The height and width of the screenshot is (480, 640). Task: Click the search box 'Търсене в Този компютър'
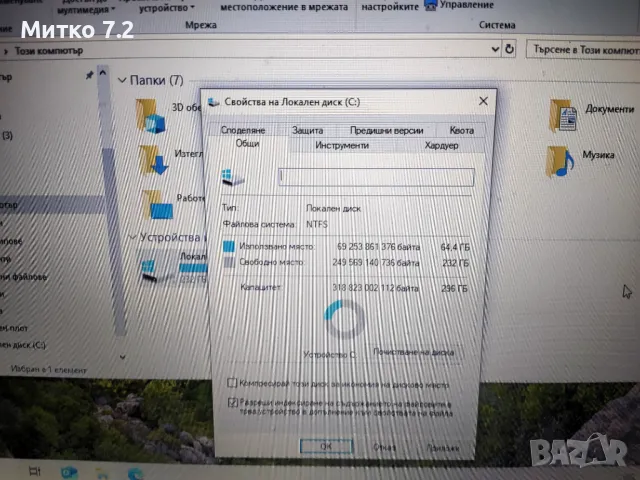[x=583, y=49]
